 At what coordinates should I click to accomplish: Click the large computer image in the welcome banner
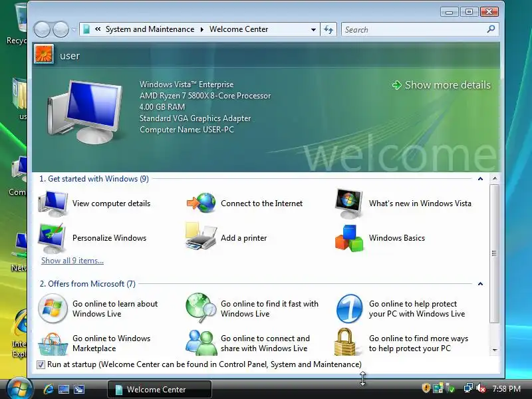coord(85,111)
